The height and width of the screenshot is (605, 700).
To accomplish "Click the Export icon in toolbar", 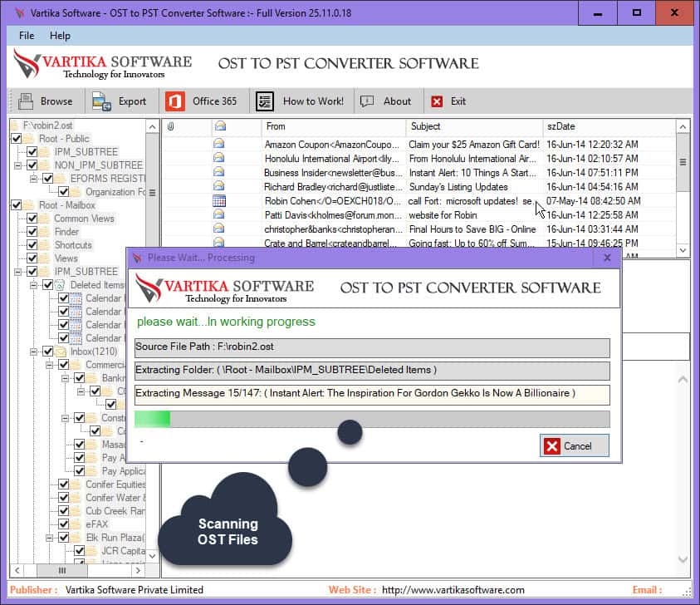I will click(101, 101).
